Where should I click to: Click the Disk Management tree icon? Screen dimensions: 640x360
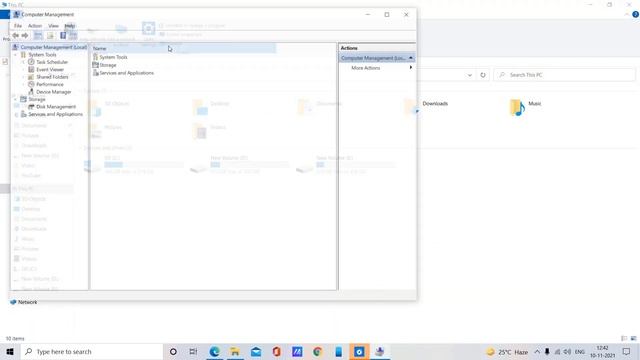pyautogui.click(x=31, y=107)
